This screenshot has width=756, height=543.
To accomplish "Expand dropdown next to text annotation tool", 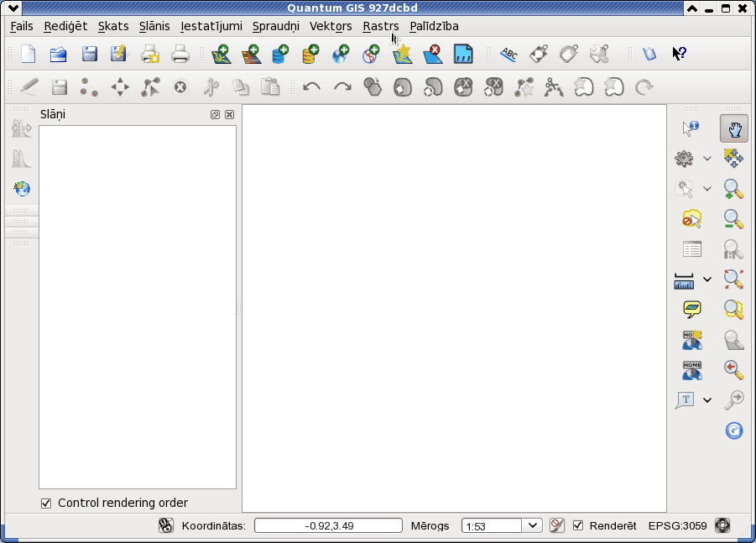I will tap(706, 399).
